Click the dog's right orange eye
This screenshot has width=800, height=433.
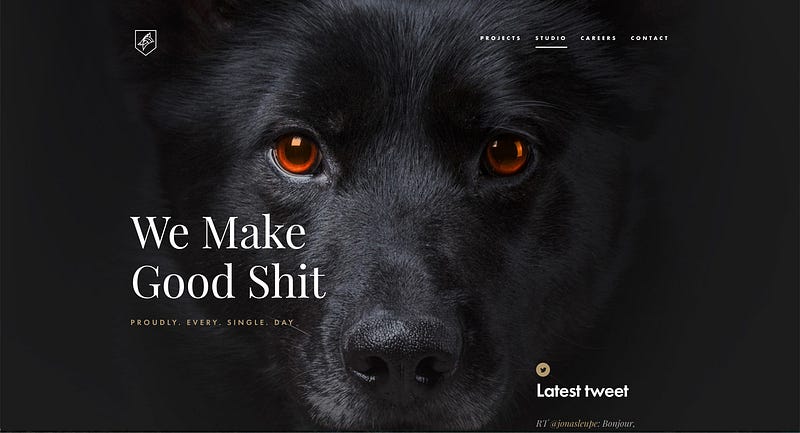point(506,155)
